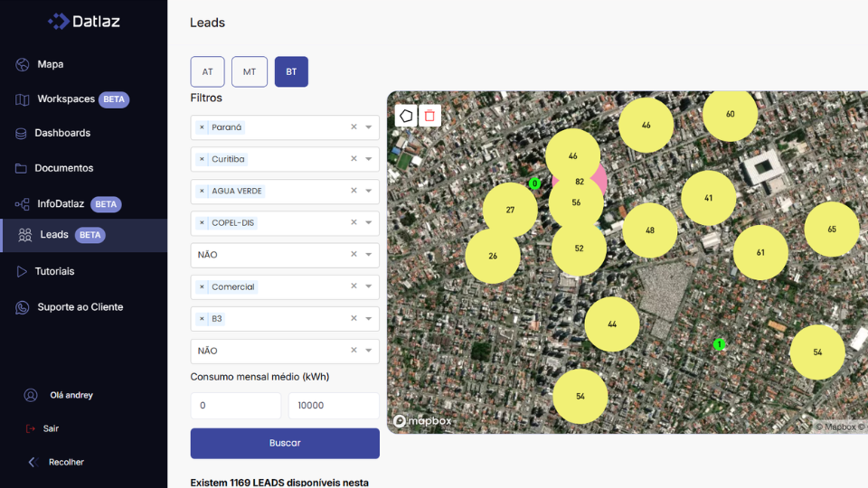This screenshot has width=868, height=488.
Task: Switch to the AT voltage toggle
Action: 207,71
